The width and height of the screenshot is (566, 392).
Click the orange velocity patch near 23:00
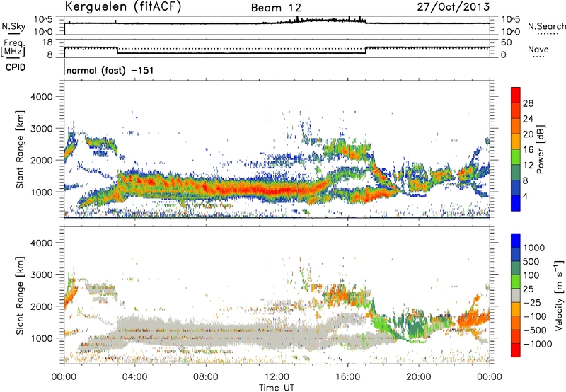pyautogui.click(x=471, y=318)
